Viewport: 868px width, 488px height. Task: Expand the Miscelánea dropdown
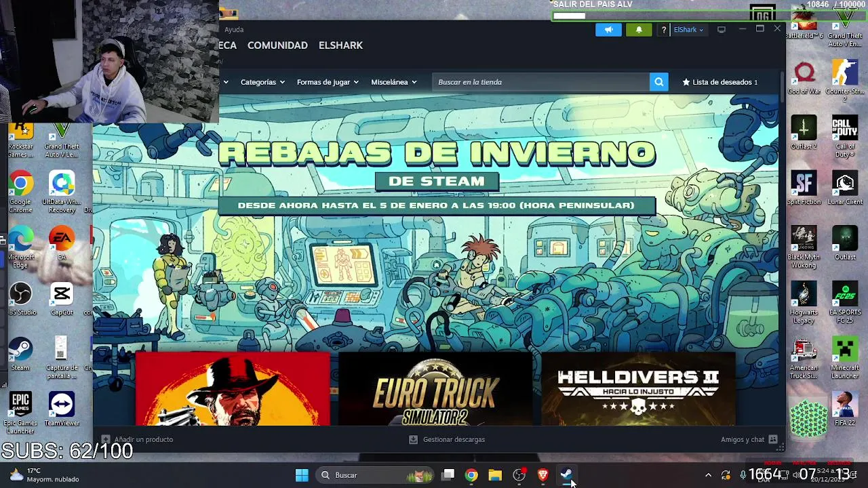[394, 82]
